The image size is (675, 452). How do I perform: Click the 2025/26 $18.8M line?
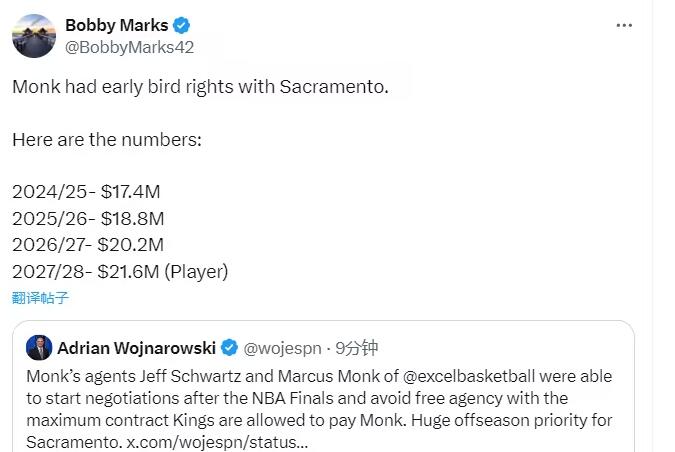coord(88,218)
